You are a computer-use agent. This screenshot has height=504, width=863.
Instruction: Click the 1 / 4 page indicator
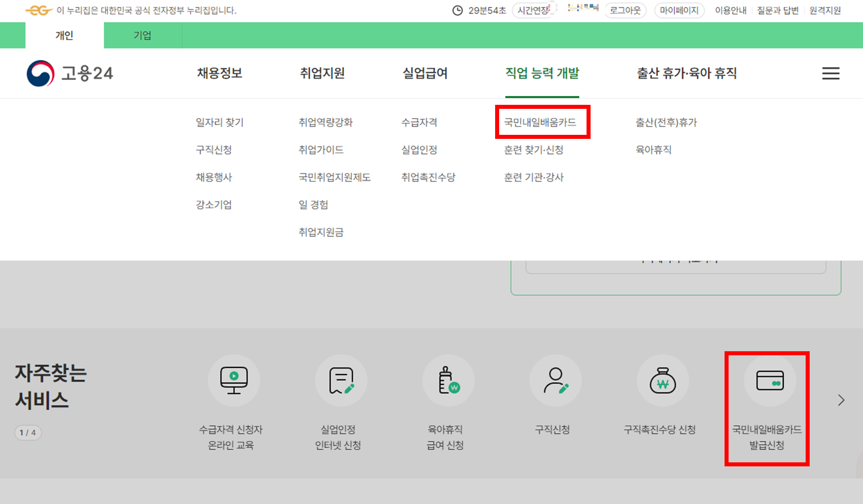click(x=28, y=433)
